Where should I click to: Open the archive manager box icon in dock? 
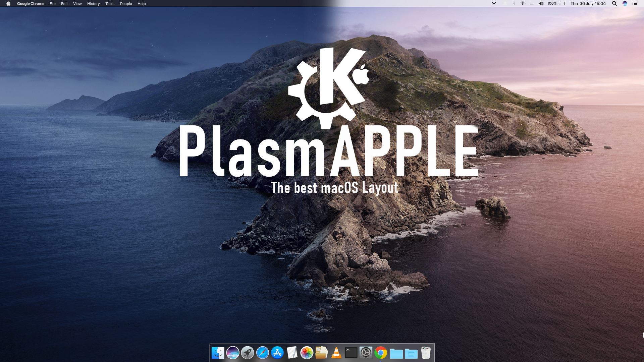(x=321, y=353)
